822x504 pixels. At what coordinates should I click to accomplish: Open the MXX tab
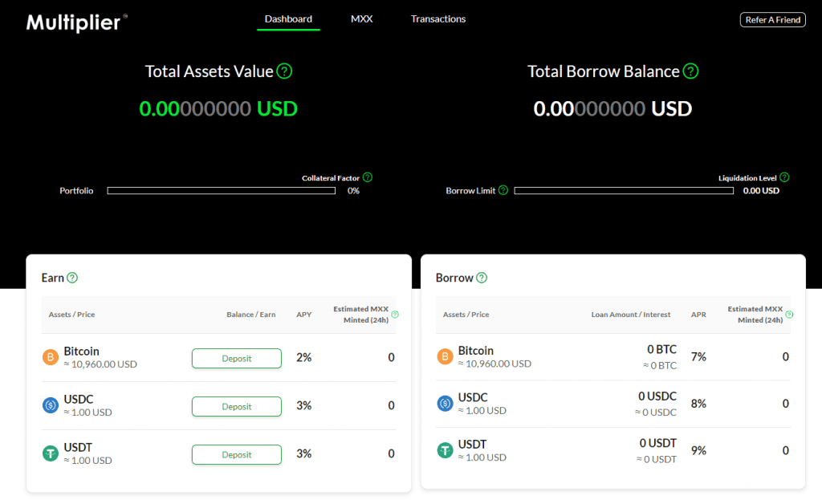[x=362, y=19]
